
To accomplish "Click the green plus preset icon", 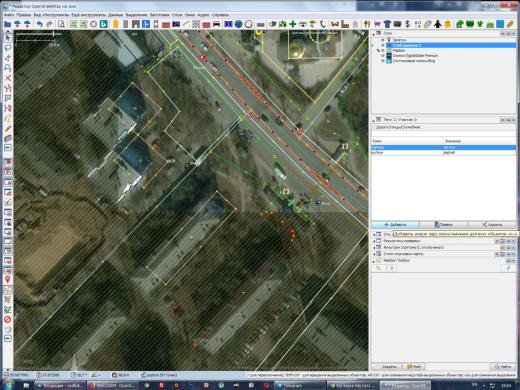I will (x=293, y=24).
